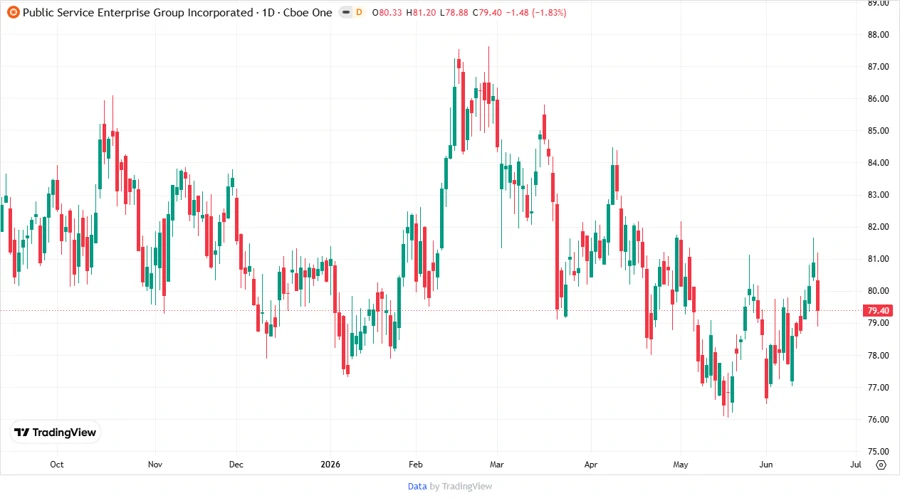Click the 78.00 price axis label

pos(878,356)
